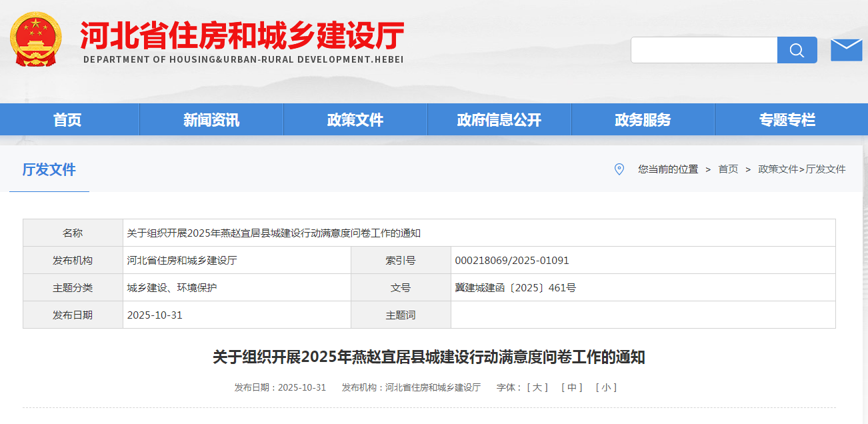
Task: Navigate to 专题专栏 menu item
Action: pos(787,120)
